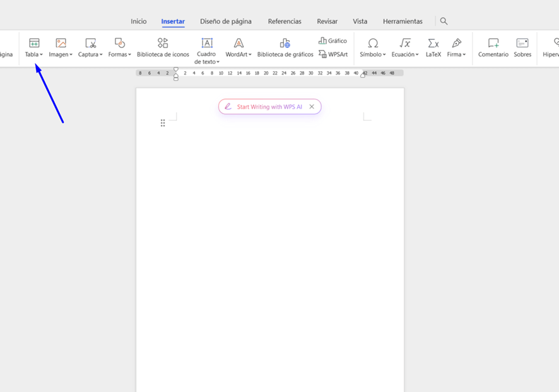
Task: Click the WordArt icon
Action: [238, 44]
